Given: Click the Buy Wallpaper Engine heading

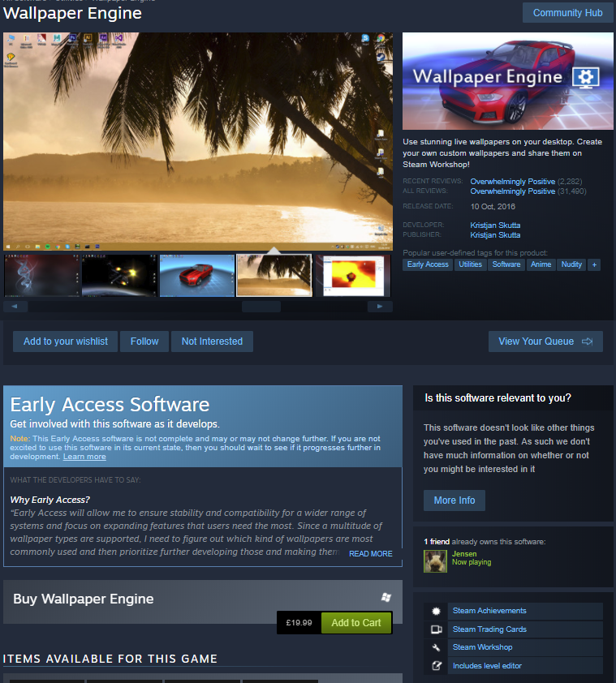Looking at the screenshot, I should coord(84,599).
